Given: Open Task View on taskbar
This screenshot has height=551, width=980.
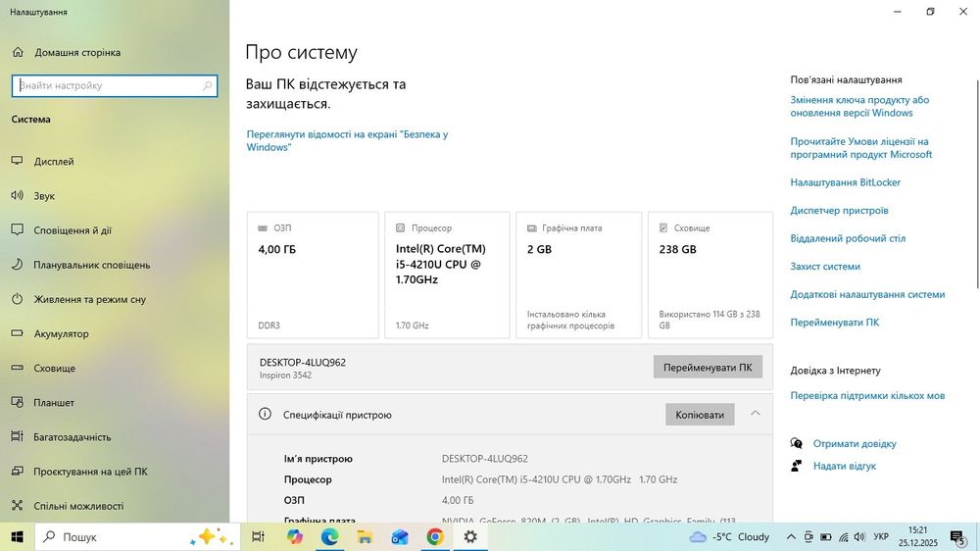Looking at the screenshot, I should (x=258, y=536).
